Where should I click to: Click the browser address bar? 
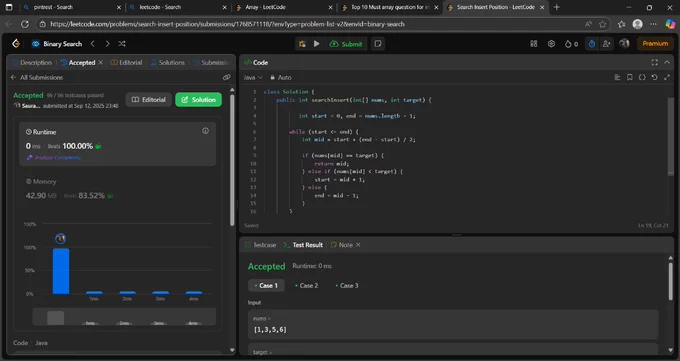312,24
